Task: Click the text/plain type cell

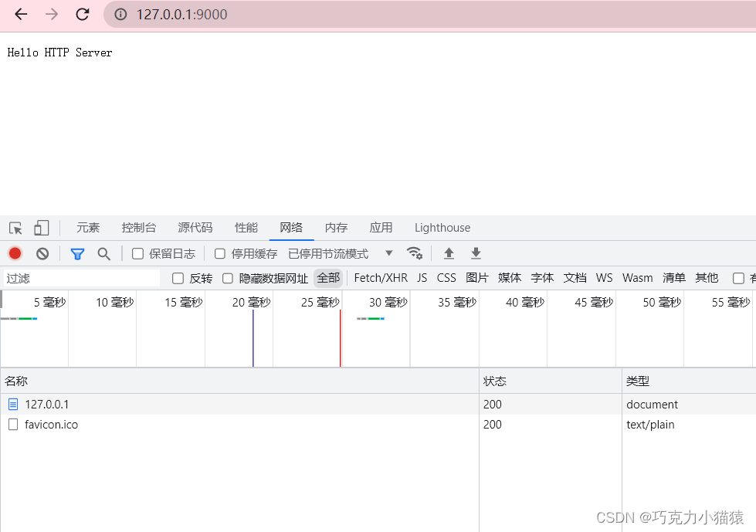Action: click(650, 425)
